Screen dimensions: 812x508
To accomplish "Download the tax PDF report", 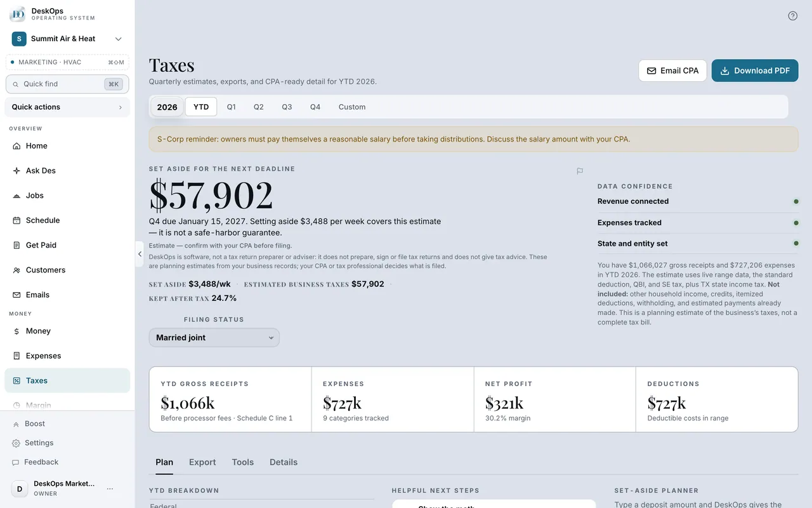I will pos(755,70).
